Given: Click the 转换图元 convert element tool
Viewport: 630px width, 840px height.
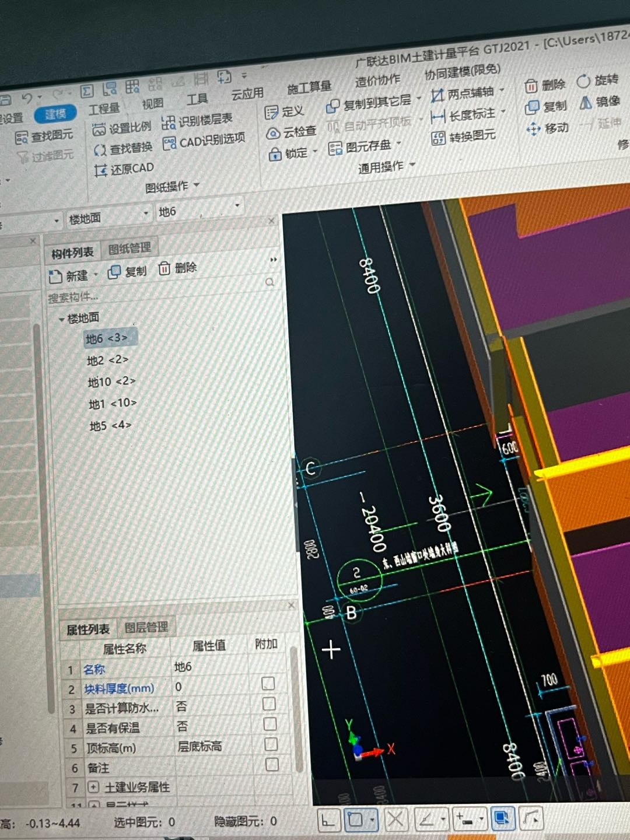Looking at the screenshot, I should [464, 137].
